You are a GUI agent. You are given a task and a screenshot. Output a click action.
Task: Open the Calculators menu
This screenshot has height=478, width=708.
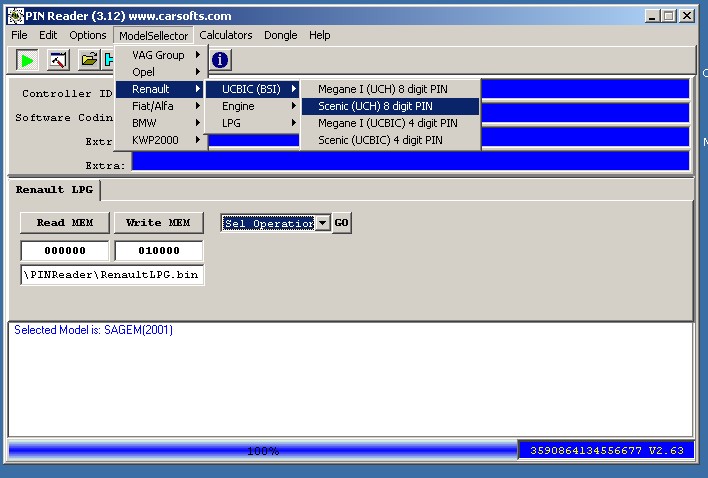[226, 35]
